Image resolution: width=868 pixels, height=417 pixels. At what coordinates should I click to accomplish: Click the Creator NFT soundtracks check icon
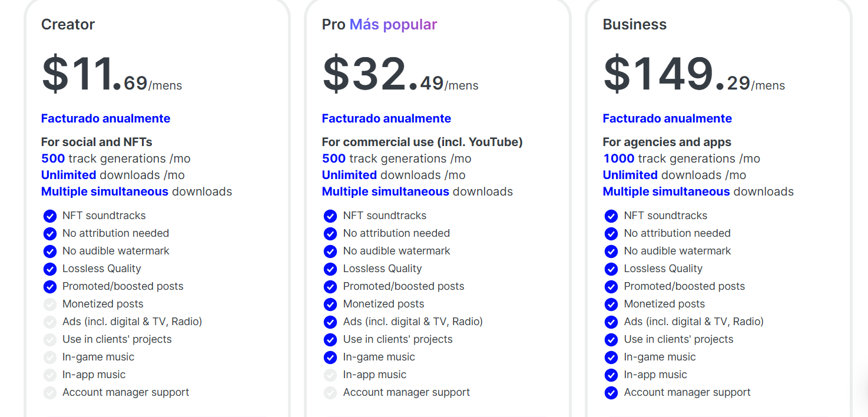(x=50, y=216)
